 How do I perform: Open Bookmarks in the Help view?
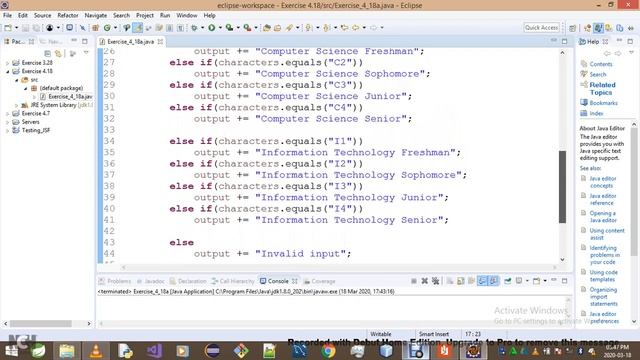[603, 103]
